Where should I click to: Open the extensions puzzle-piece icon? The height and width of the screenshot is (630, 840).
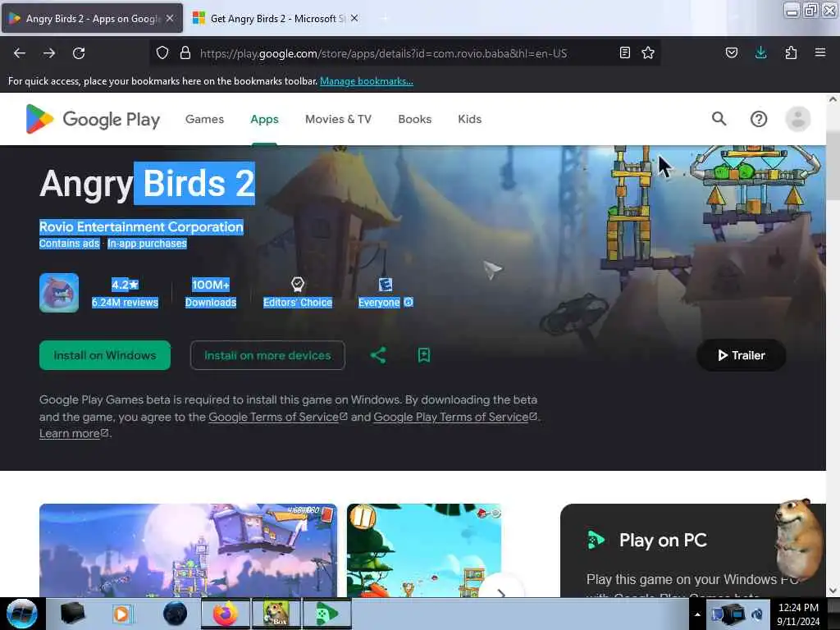[791, 52]
